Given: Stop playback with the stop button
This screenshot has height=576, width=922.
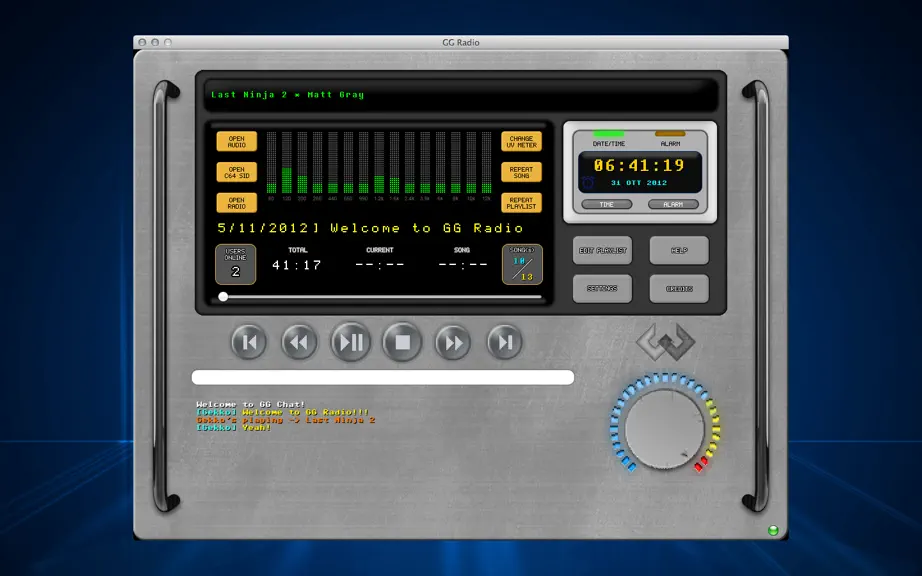Looking at the screenshot, I should 402,342.
